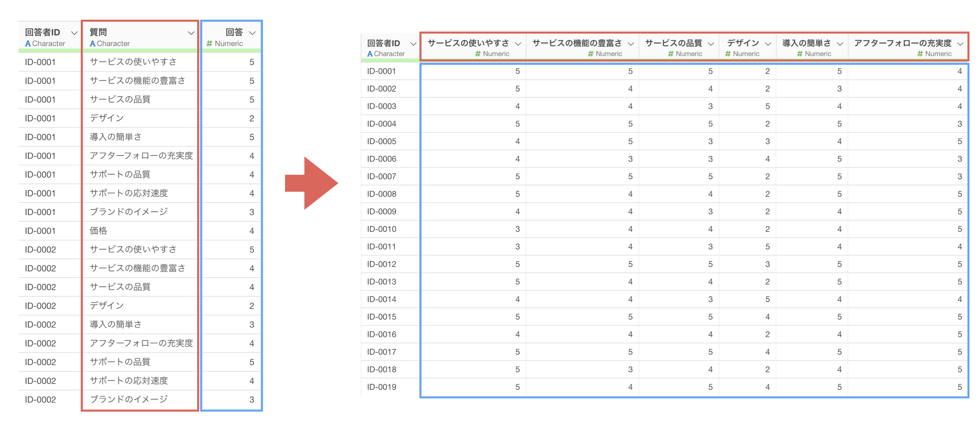The height and width of the screenshot is (433, 980).
Task: Click サービスの品質 value in the ID-0019 row
Action: [x=710, y=387]
